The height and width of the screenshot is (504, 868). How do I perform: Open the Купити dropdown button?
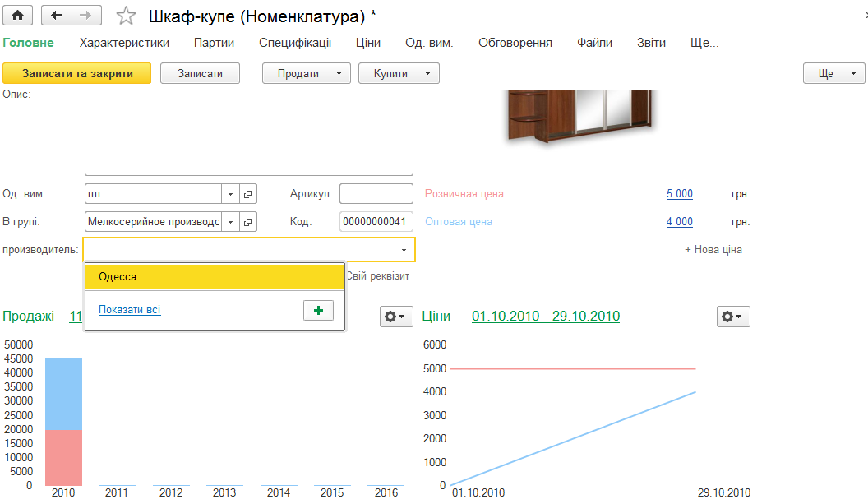[399, 74]
